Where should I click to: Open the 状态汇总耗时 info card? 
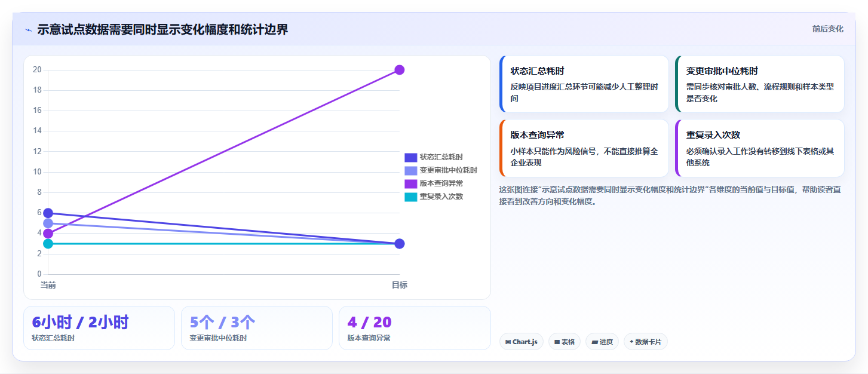click(x=584, y=84)
